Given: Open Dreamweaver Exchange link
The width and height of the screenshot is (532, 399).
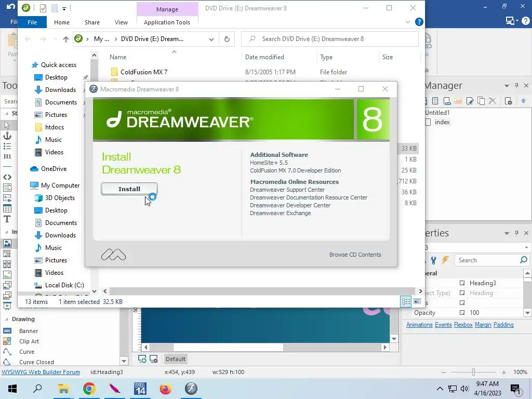Looking at the screenshot, I should tap(280, 213).
